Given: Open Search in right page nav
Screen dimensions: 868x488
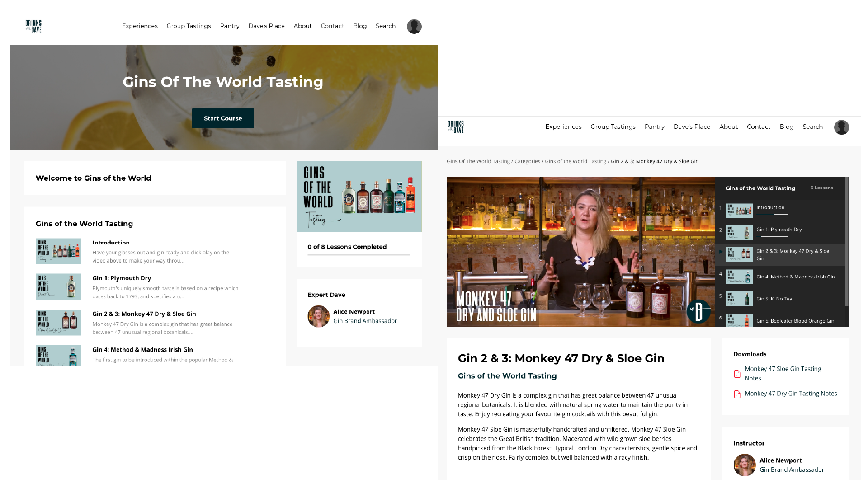Looking at the screenshot, I should click(812, 127).
